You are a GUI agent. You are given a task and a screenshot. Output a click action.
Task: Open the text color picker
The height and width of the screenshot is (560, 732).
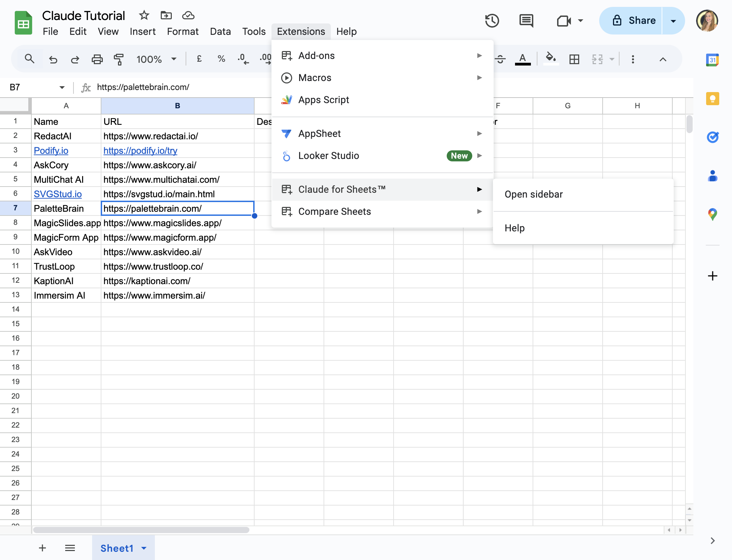(x=523, y=59)
